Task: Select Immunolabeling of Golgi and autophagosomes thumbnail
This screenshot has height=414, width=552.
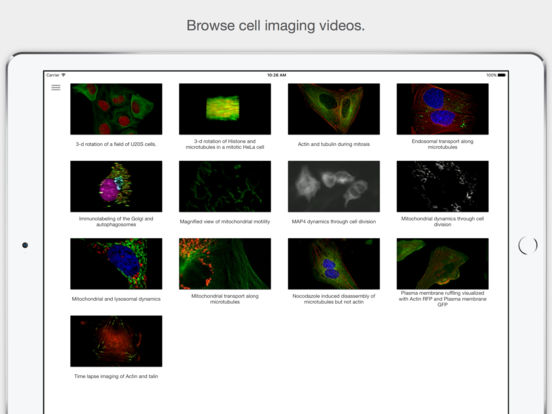Action: pos(116,186)
